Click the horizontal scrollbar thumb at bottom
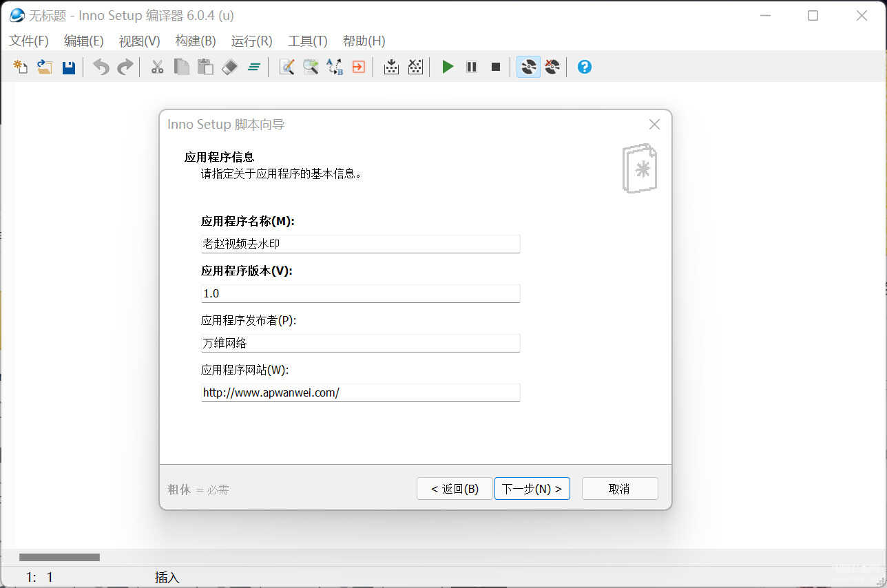Viewport: 887px width, 588px height. click(59, 557)
